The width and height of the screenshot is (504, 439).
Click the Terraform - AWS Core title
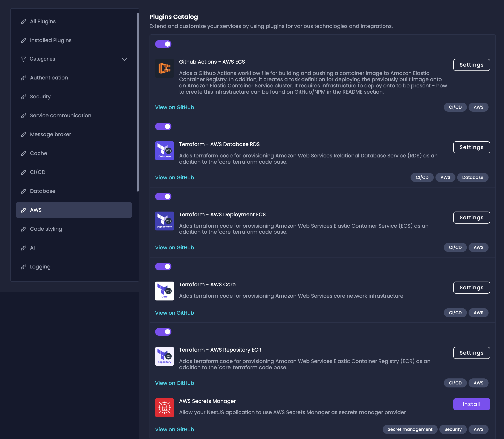(207, 284)
